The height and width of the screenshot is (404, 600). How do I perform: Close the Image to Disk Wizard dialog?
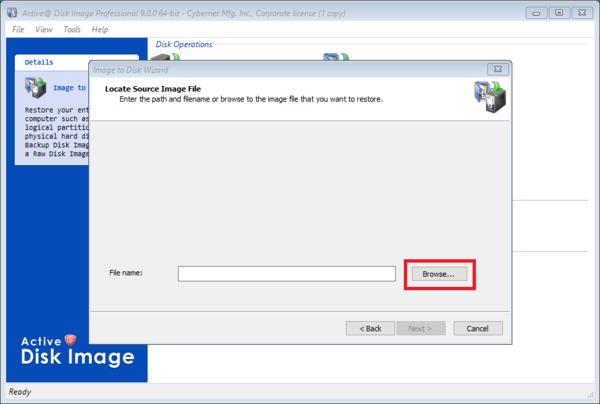coord(498,69)
